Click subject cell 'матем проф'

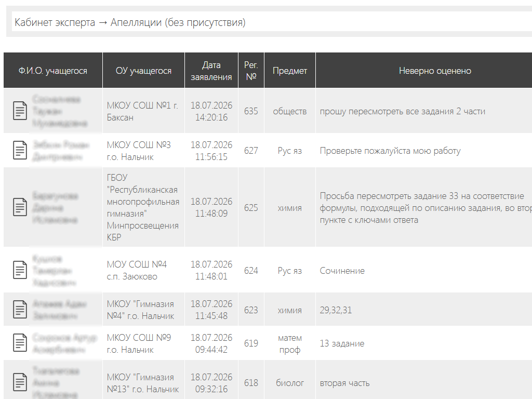[x=290, y=344]
